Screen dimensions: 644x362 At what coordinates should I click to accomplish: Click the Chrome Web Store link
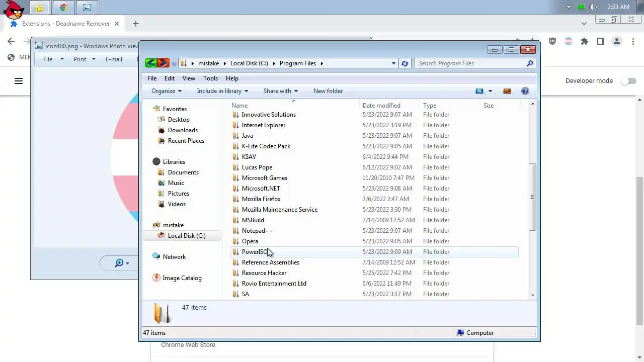point(188,345)
